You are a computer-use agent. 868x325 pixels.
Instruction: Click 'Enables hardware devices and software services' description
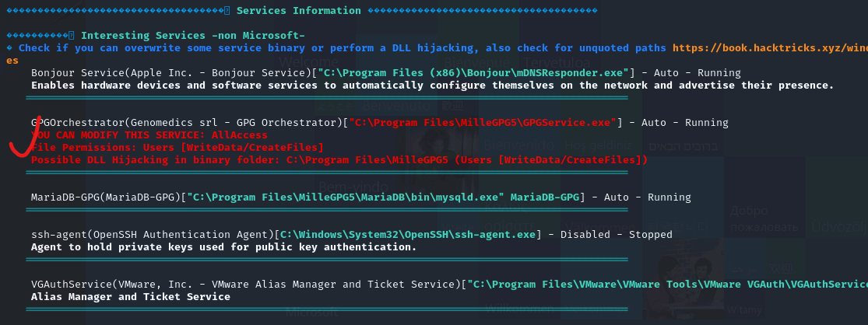(432, 85)
